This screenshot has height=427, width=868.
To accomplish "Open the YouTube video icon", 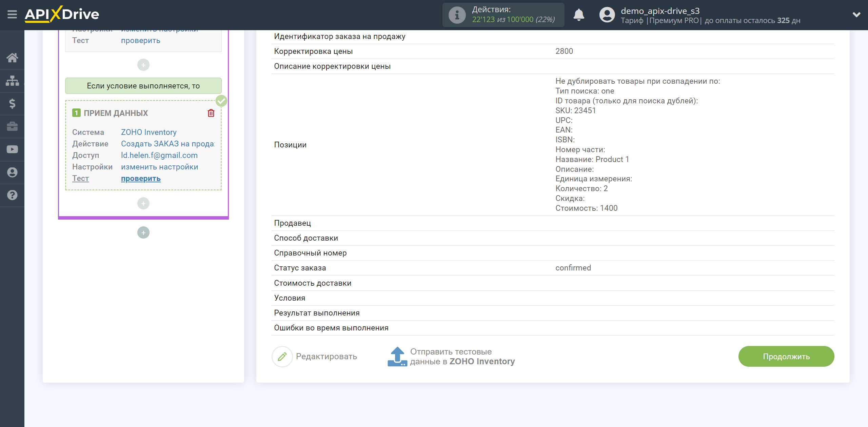I will pos(12,149).
